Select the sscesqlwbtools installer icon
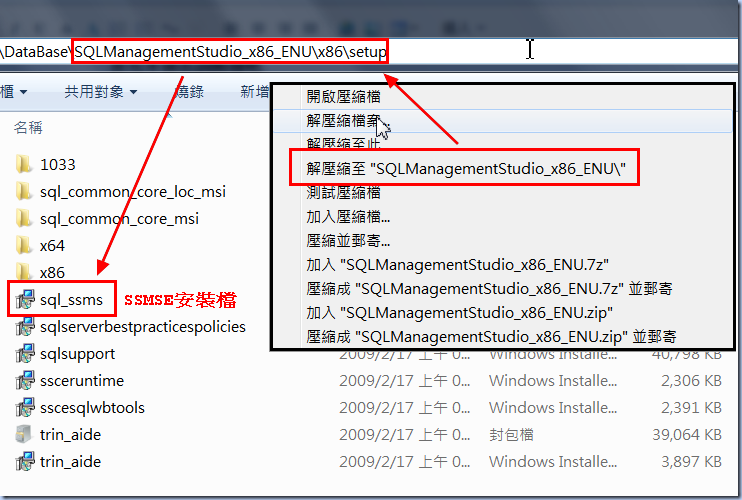Viewport: 742px width, 500px height. (x=25, y=407)
